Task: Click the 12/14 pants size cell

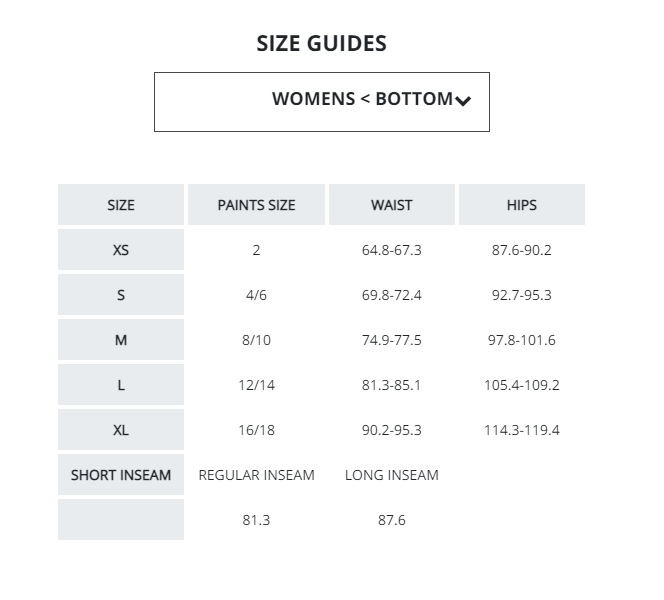Action: click(x=256, y=385)
